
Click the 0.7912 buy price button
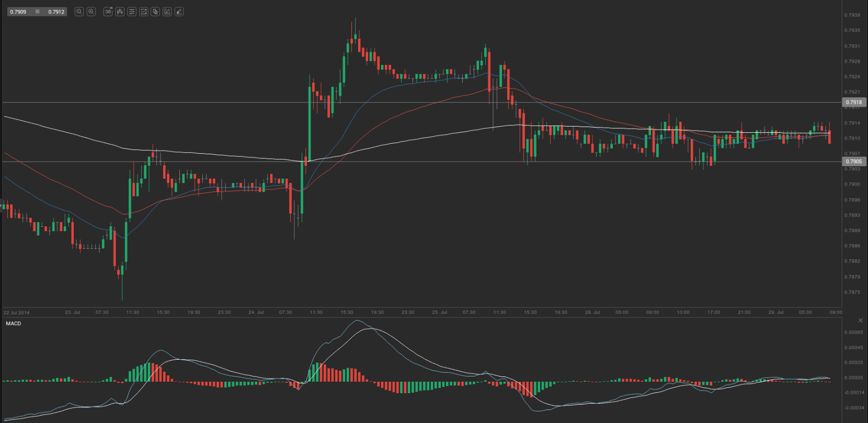pos(56,12)
